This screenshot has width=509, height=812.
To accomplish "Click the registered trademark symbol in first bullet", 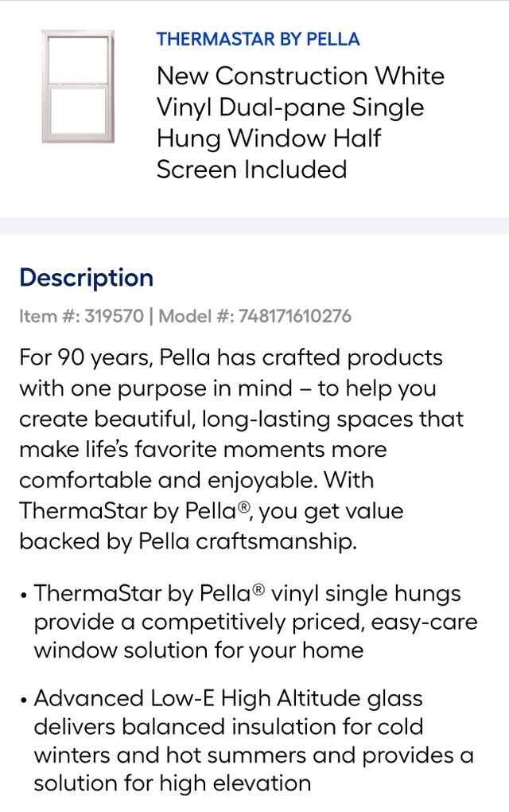I will click(x=258, y=591).
